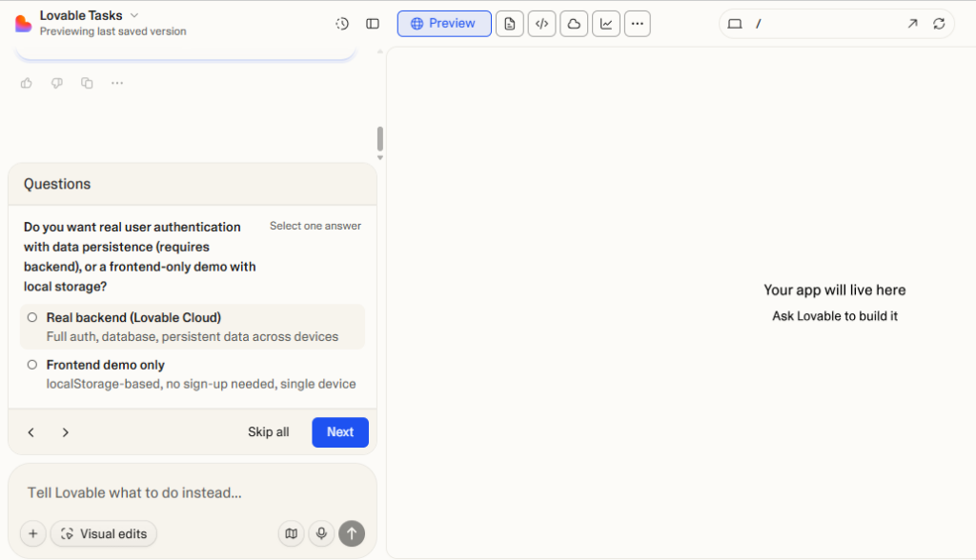
Task: Open the knowledge file view
Action: click(509, 23)
